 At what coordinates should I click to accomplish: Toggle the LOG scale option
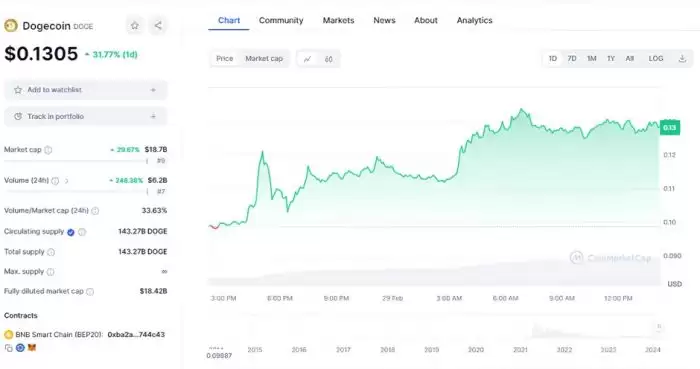pyautogui.click(x=656, y=58)
